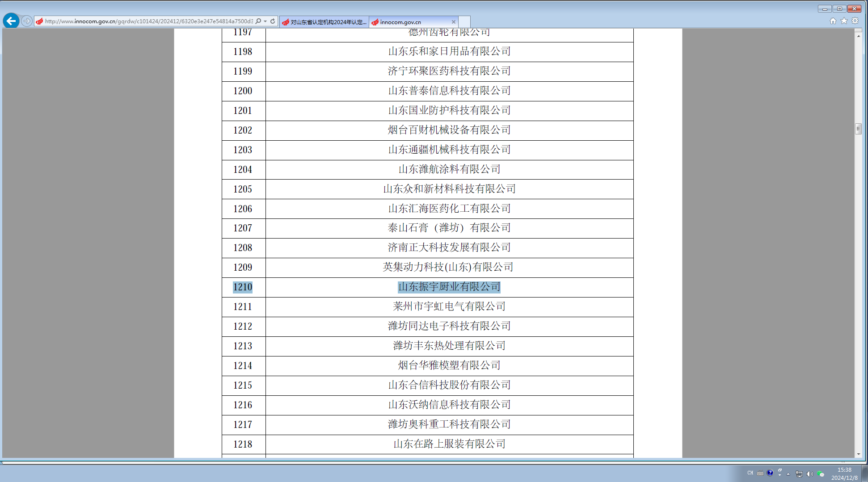The width and height of the screenshot is (868, 482).
Task: Click the CH input language indicator
Action: pos(750,473)
